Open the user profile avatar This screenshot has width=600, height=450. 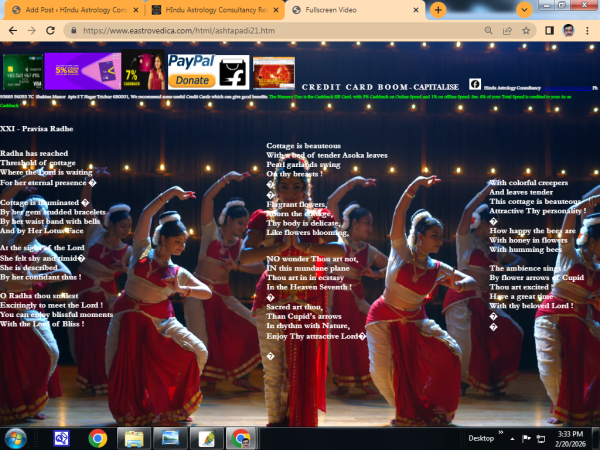tap(568, 30)
